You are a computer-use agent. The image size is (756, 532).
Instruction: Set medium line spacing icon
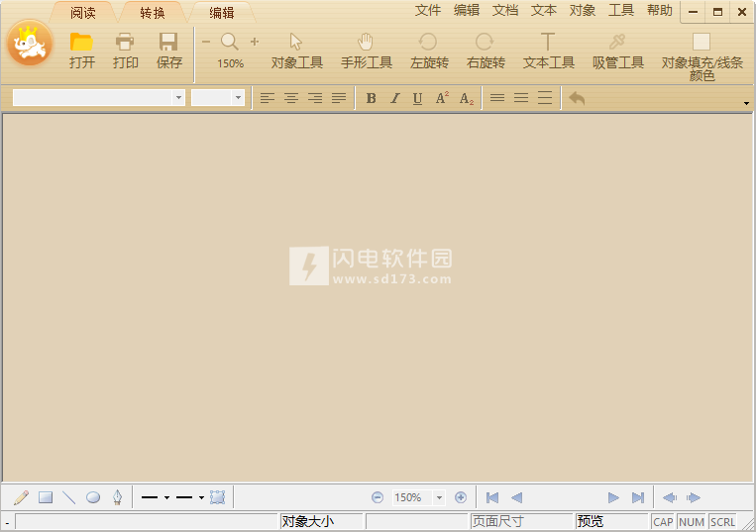pos(521,98)
